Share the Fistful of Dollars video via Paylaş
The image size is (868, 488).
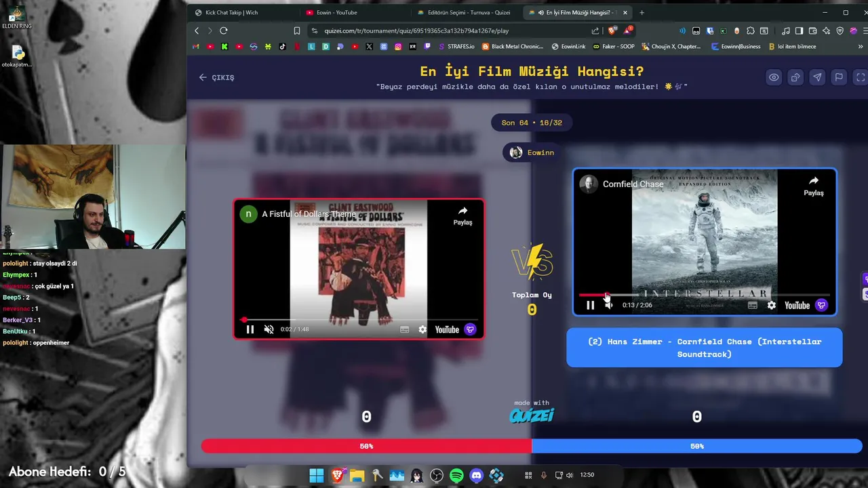(x=462, y=216)
